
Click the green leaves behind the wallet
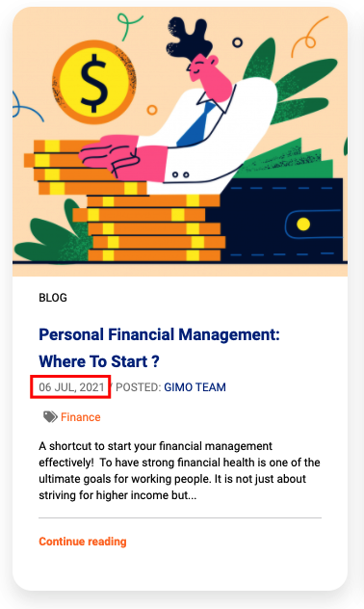tap(295, 84)
